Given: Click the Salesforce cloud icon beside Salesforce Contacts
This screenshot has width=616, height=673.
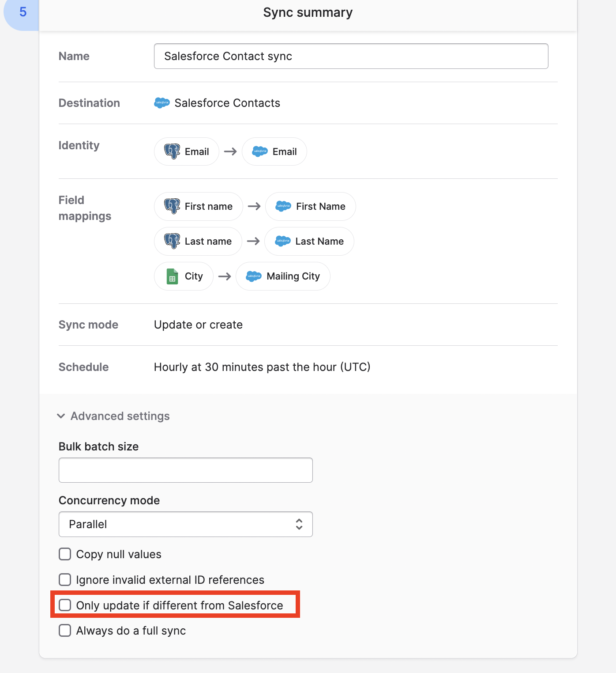Looking at the screenshot, I should [162, 103].
